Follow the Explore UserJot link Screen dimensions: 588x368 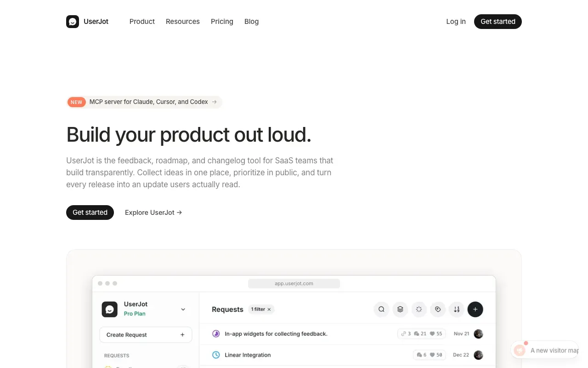(153, 213)
